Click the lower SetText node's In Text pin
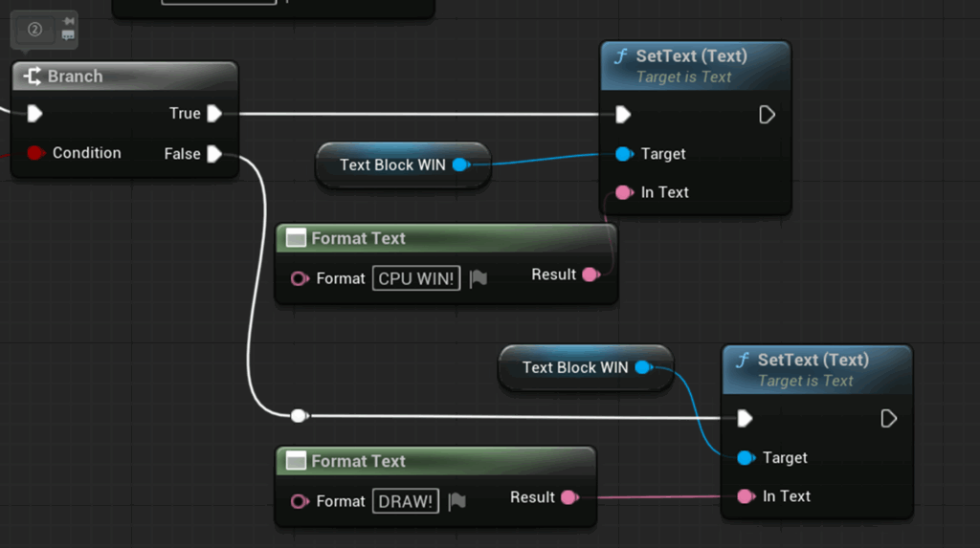This screenshot has height=548, width=980. coord(746,496)
